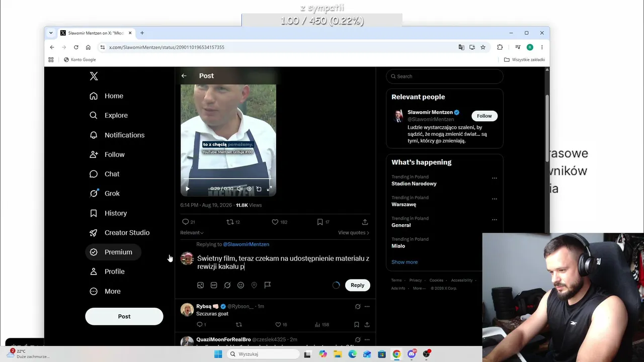Viewport: 644px width, 362px height.
Task: Open Chat in the sidebar
Action: [104, 174]
